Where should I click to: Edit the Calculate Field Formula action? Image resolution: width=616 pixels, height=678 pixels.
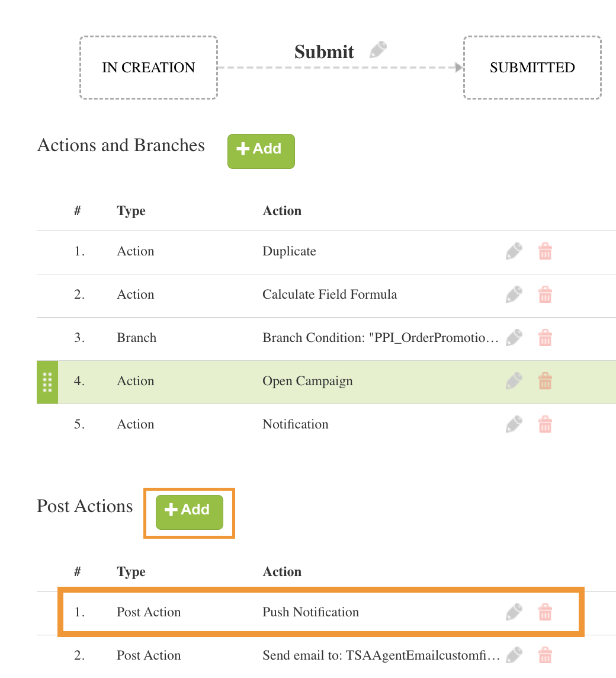[x=514, y=295]
